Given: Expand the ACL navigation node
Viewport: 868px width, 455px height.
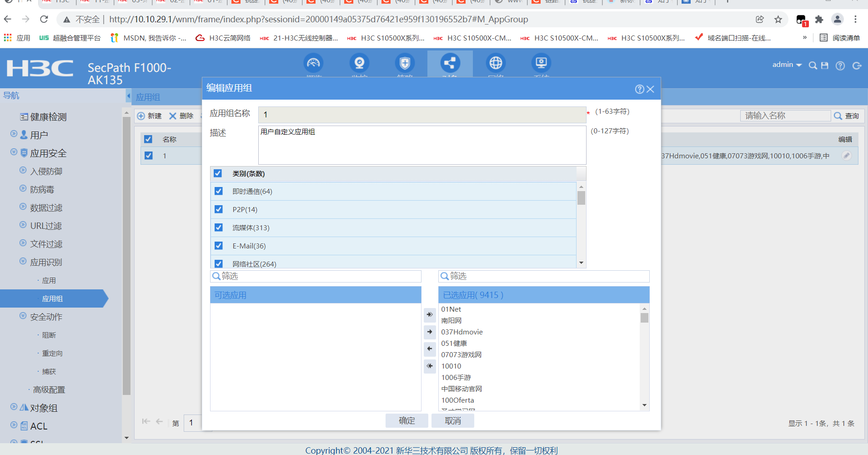Looking at the screenshot, I should pos(14,425).
